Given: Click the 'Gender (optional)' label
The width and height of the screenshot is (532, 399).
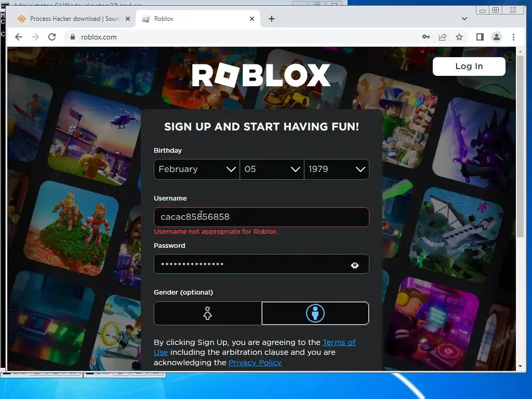Looking at the screenshot, I should click(x=183, y=292).
